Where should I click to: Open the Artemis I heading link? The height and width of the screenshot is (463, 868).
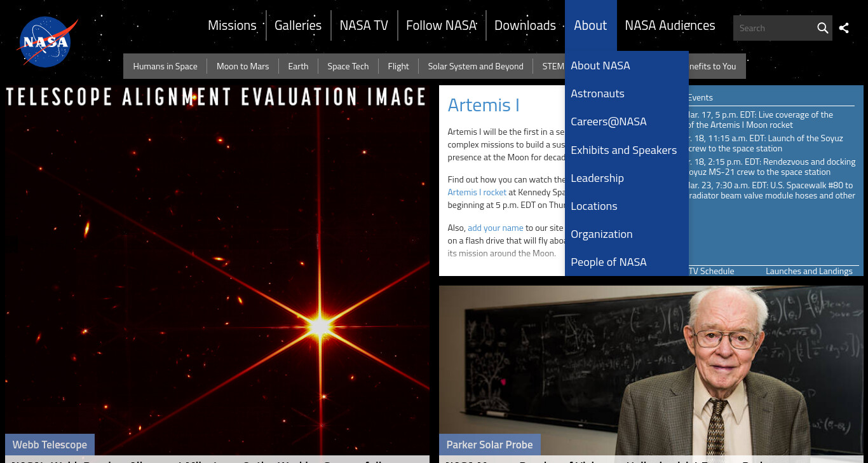point(484,105)
